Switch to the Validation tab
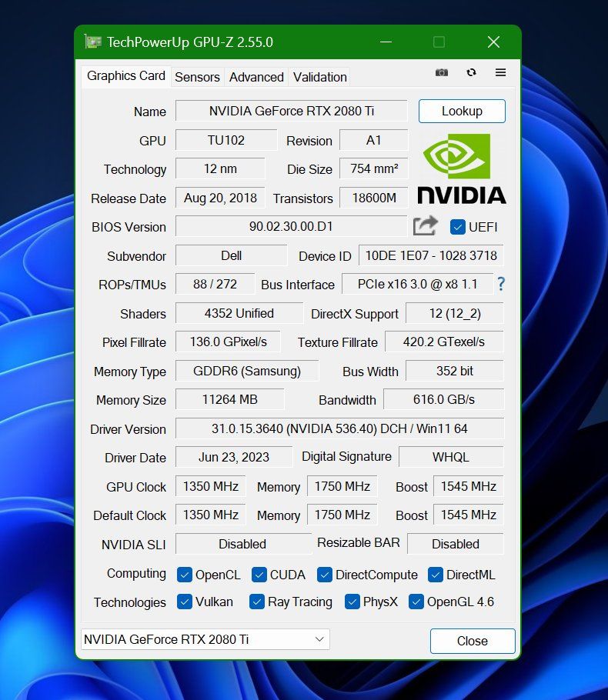 click(320, 77)
